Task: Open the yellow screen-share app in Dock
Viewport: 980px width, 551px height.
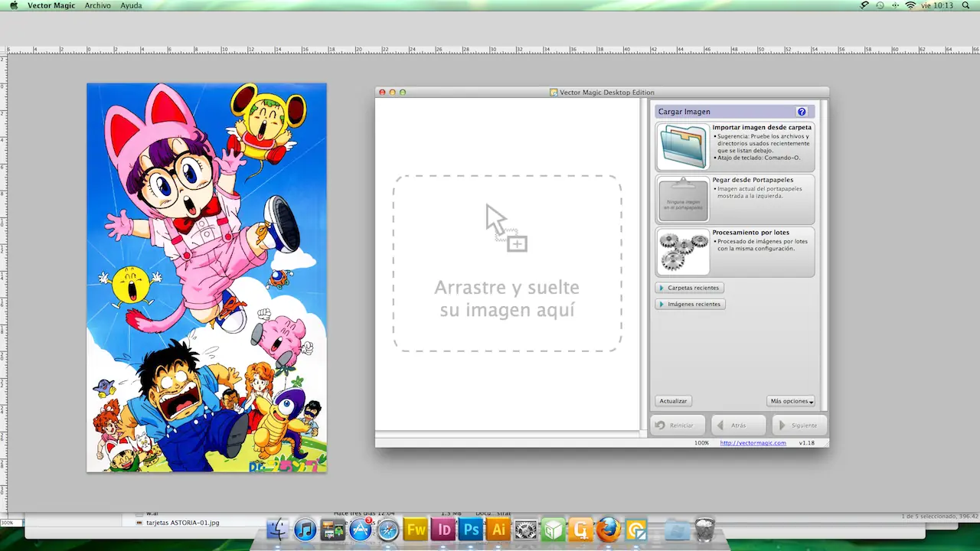Action: pos(636,529)
